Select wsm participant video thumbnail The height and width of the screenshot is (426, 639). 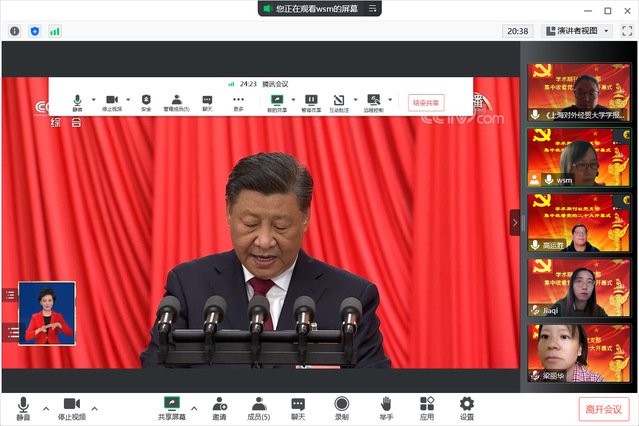pos(578,163)
